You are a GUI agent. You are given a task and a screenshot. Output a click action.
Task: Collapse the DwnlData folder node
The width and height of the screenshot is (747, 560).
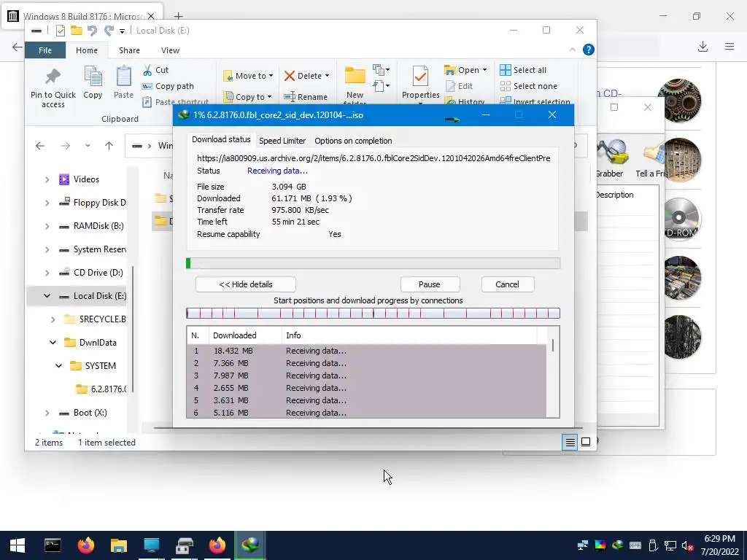pos(53,343)
